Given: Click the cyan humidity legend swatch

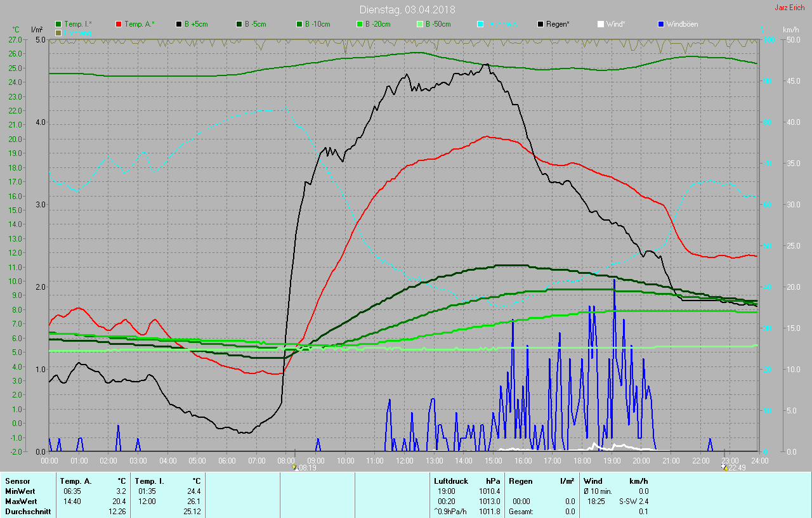Looking at the screenshot, I should [480, 24].
